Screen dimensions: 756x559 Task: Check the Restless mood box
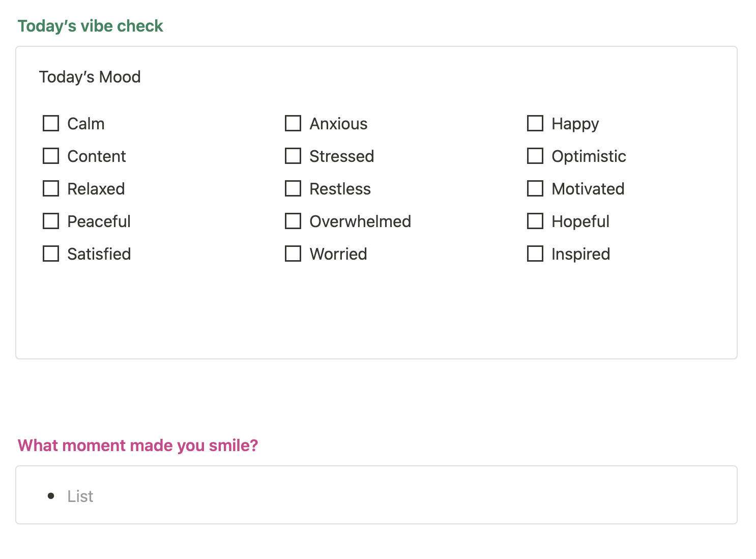(293, 188)
